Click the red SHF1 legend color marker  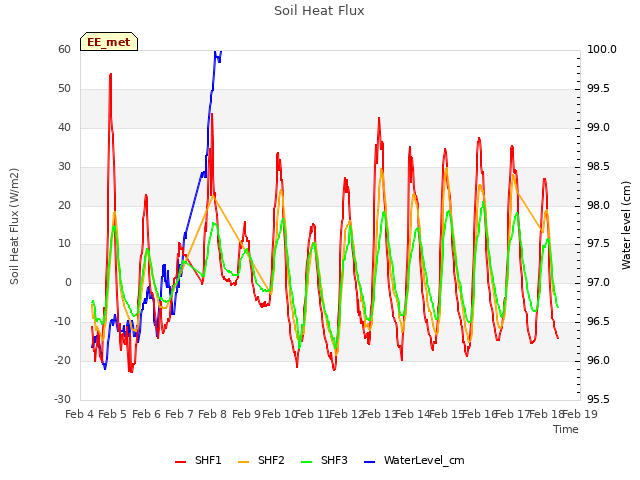click(180, 462)
